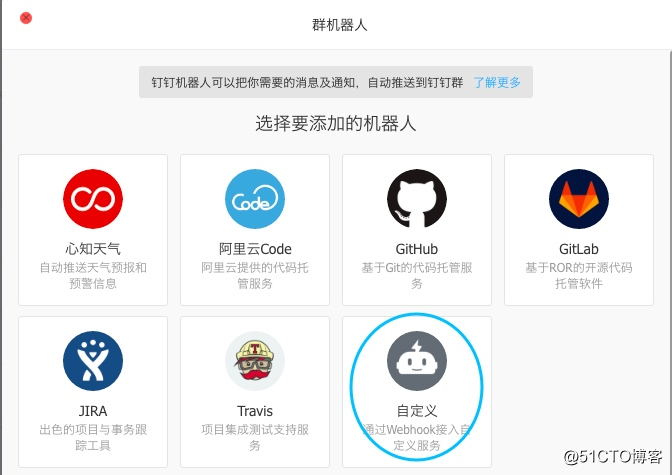This screenshot has height=475, width=672.
Task: Click the GitLab title label
Action: [579, 249]
